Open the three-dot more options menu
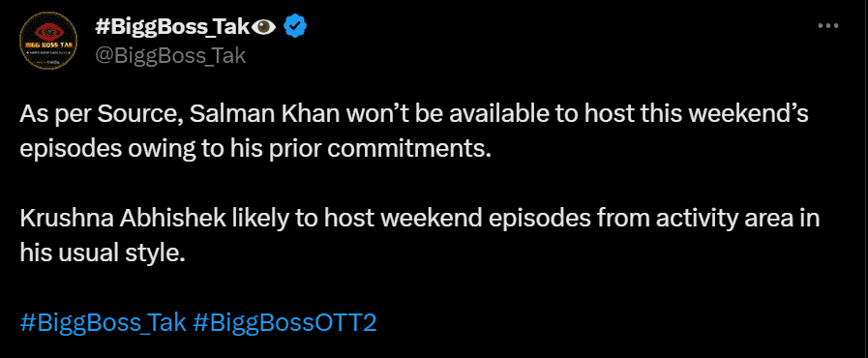The width and height of the screenshot is (868, 358). (x=828, y=26)
